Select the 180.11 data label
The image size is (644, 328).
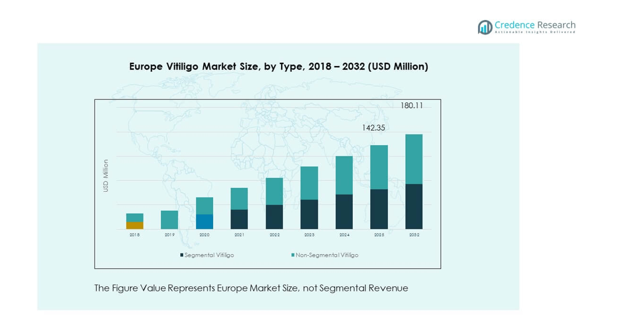(412, 106)
